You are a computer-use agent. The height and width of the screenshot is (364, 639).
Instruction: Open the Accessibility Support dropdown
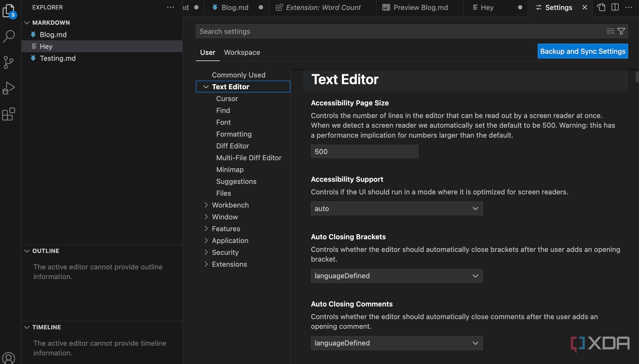tap(397, 208)
